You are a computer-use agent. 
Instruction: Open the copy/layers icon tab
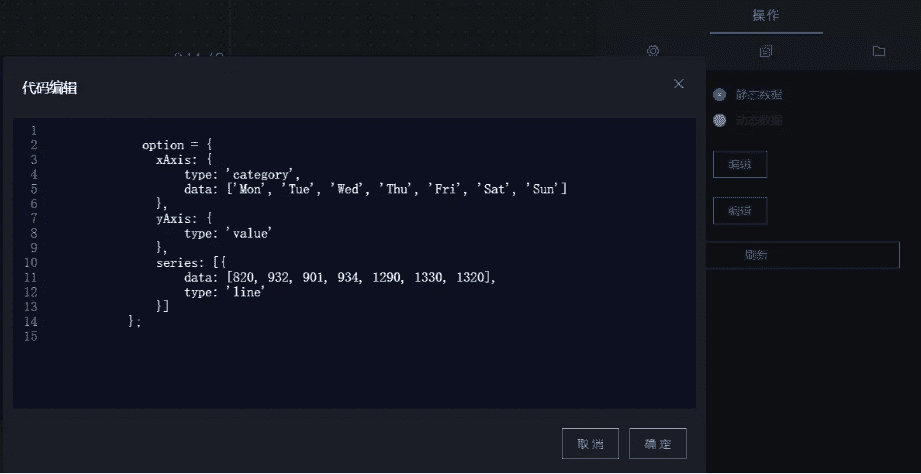click(x=765, y=51)
